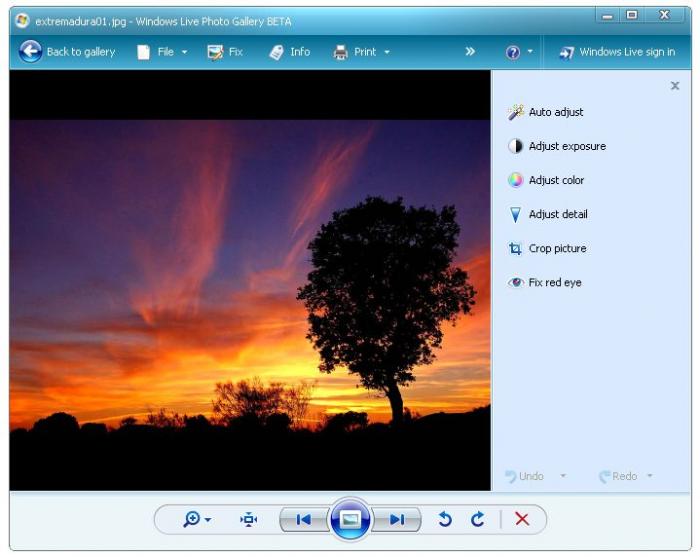Viewport: 700px width, 557px height.
Task: Click the File page icon
Action: click(143, 52)
